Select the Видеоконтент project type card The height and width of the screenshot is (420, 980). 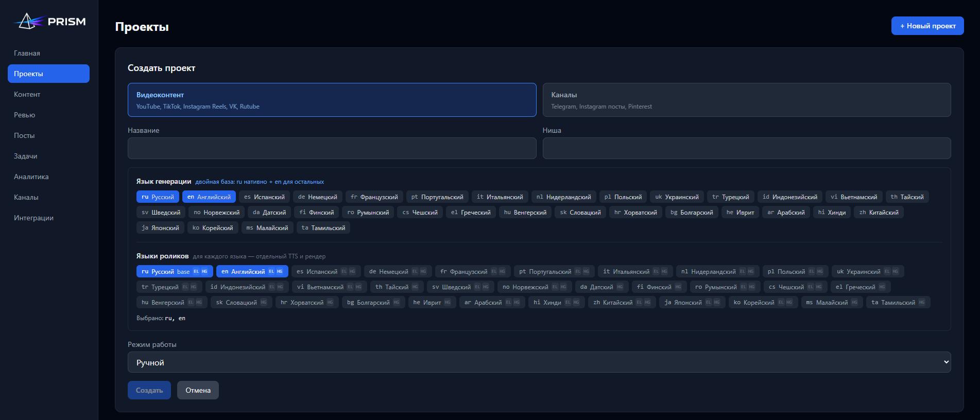pos(332,100)
